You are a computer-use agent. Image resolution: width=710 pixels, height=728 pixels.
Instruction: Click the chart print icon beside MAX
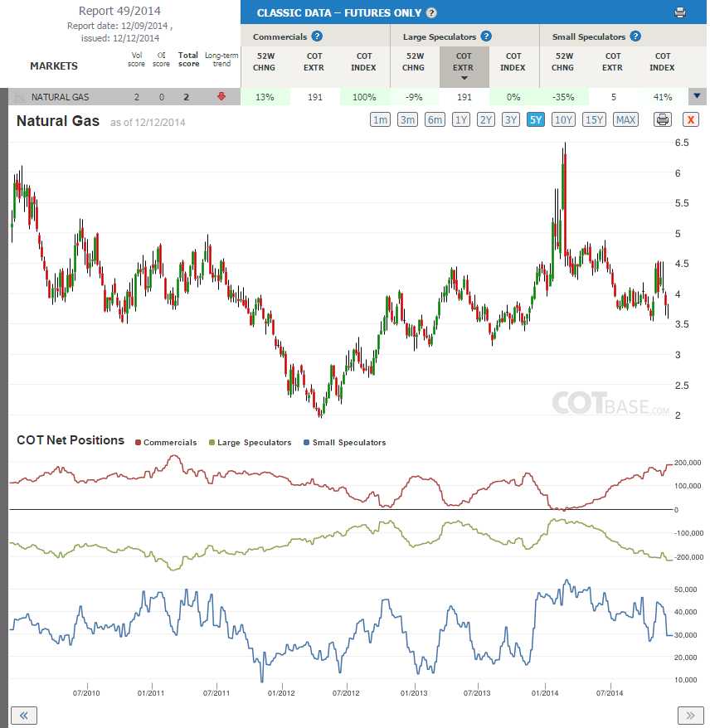click(x=663, y=119)
